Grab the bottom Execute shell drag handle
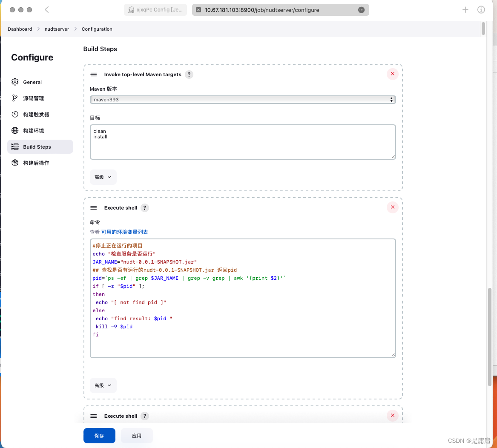The height and width of the screenshot is (448, 497). pyautogui.click(x=94, y=416)
